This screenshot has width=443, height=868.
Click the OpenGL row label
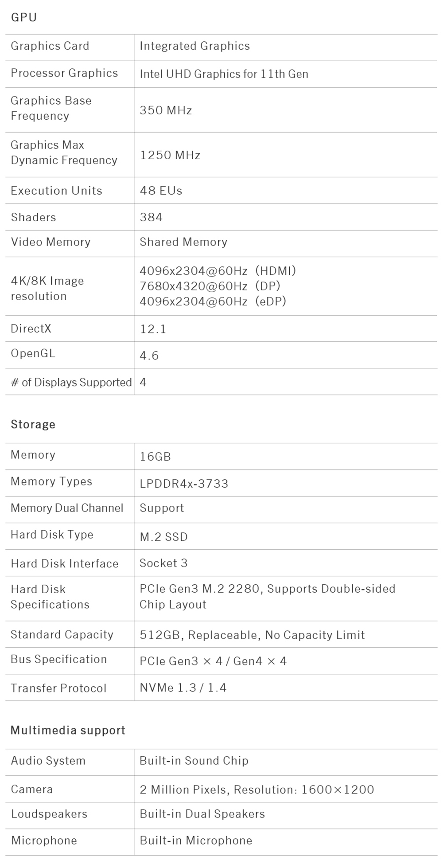[x=33, y=354]
